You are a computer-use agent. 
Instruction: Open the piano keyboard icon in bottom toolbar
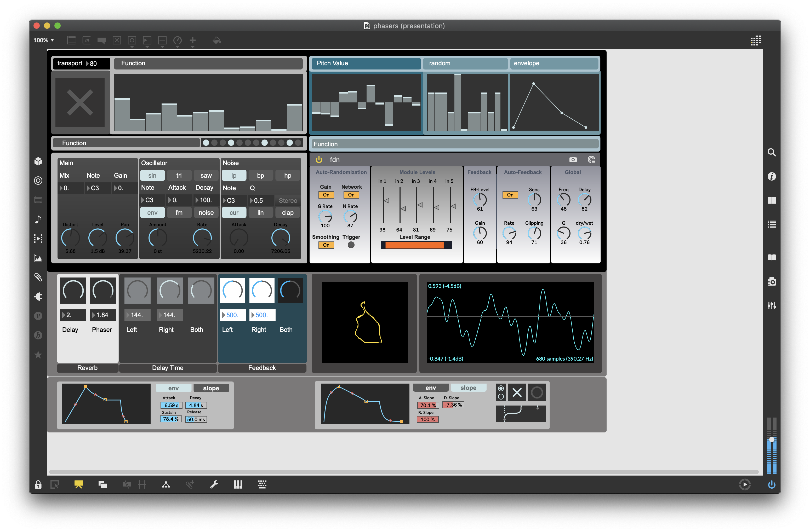point(238,484)
